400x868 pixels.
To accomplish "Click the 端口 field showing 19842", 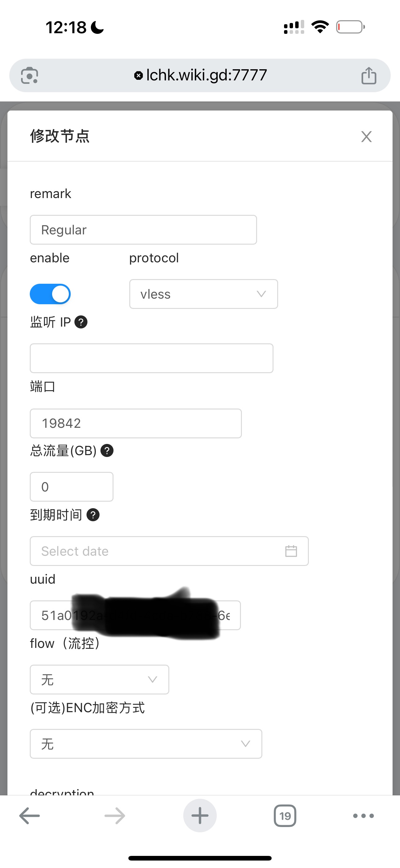I will point(136,423).
